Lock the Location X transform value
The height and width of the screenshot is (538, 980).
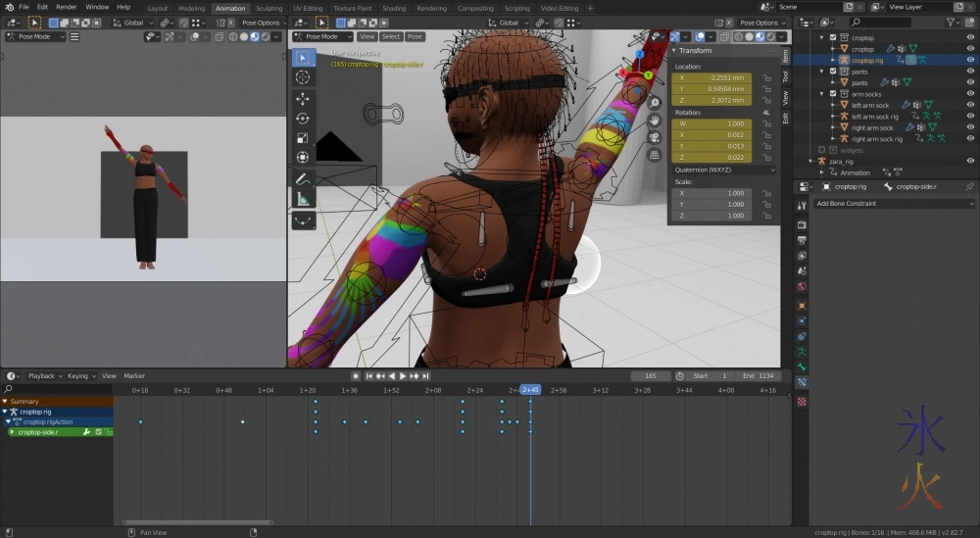pos(765,77)
